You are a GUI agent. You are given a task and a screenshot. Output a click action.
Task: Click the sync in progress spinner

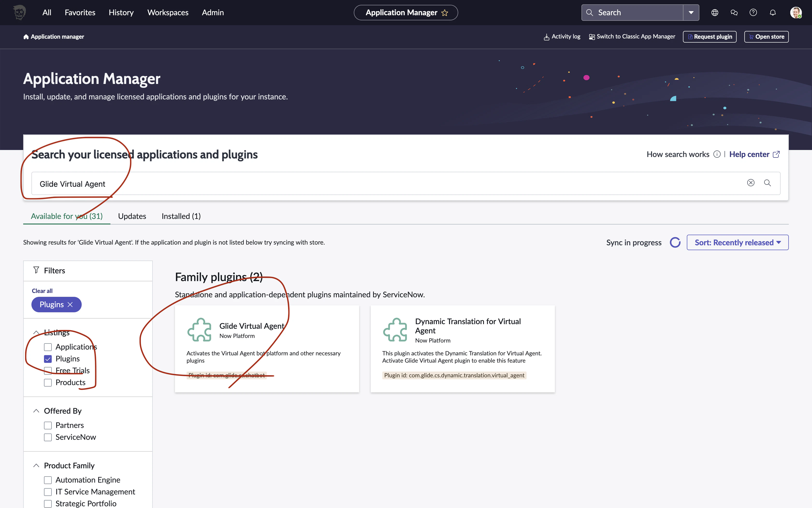coord(675,242)
